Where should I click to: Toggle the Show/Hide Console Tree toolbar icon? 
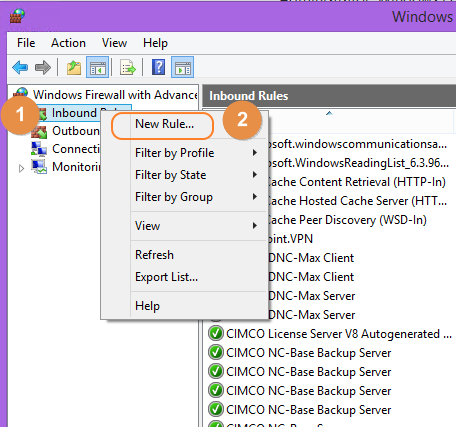click(97, 67)
